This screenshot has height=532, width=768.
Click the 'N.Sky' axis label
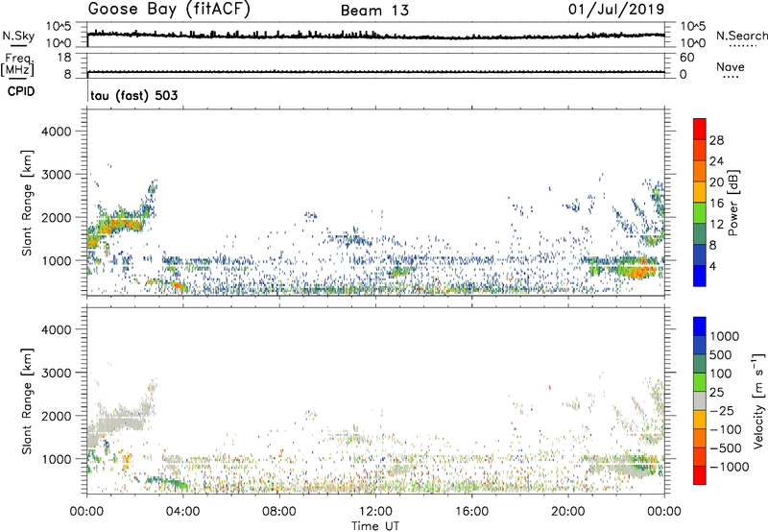pyautogui.click(x=18, y=36)
